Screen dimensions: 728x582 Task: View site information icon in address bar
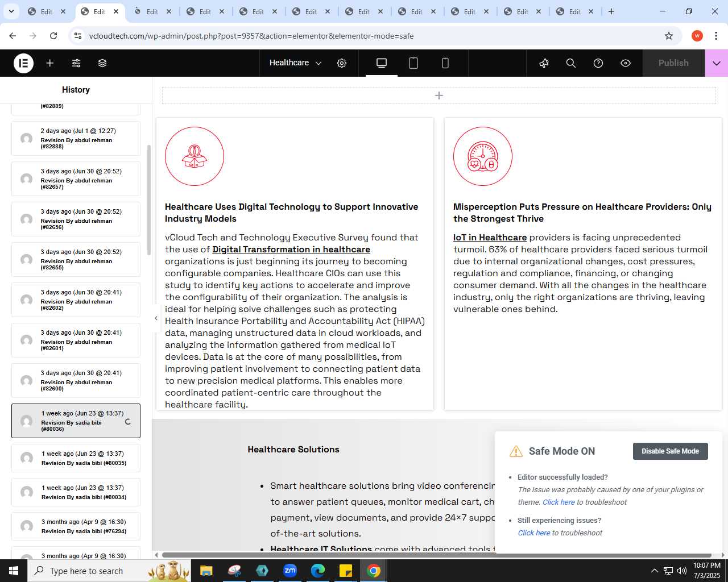click(78, 36)
